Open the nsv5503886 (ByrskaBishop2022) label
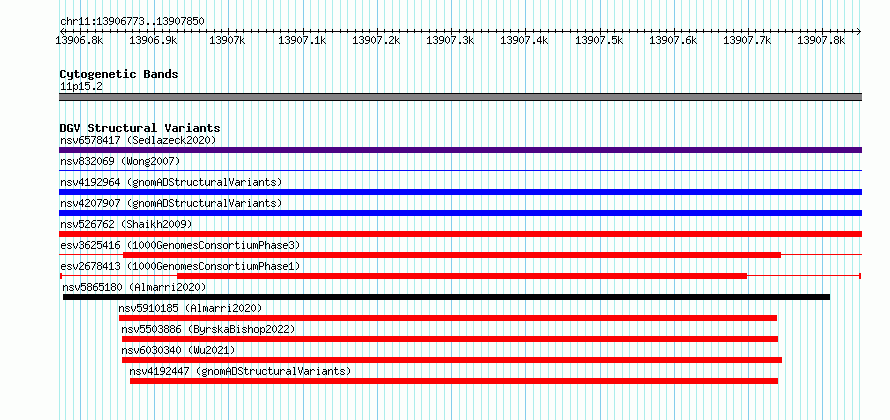Screen dimensions: 890x420 click(x=208, y=329)
